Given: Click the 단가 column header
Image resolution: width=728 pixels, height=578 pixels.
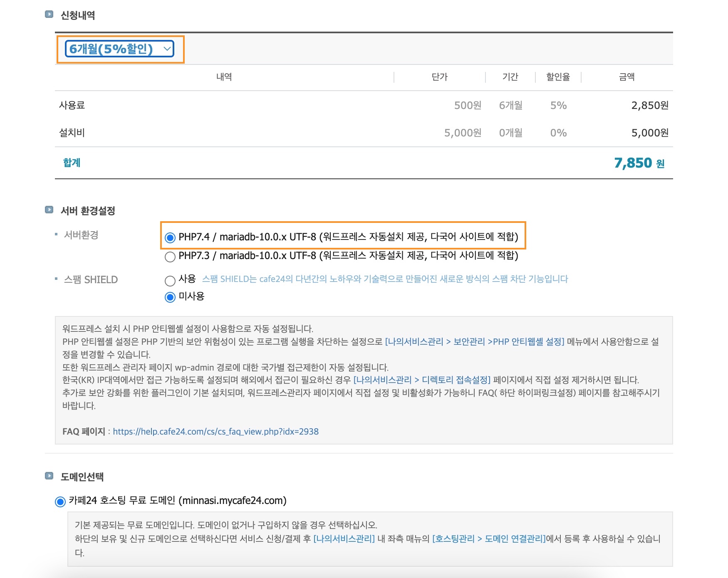Looking at the screenshot, I should point(440,77).
